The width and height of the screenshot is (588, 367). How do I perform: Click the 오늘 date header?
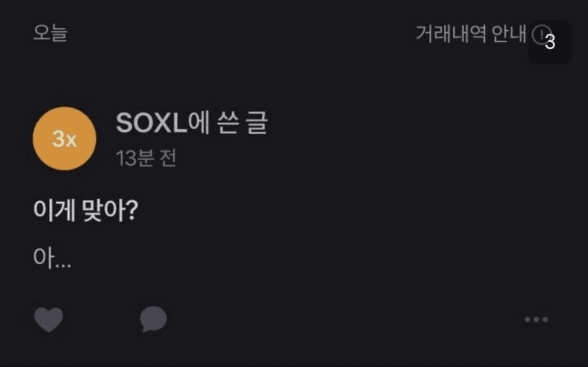point(50,33)
